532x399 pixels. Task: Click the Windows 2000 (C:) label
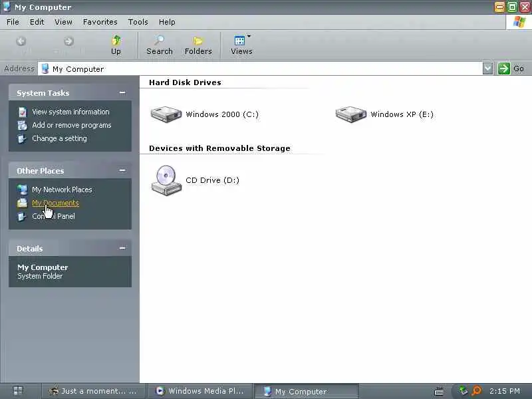[222, 114]
